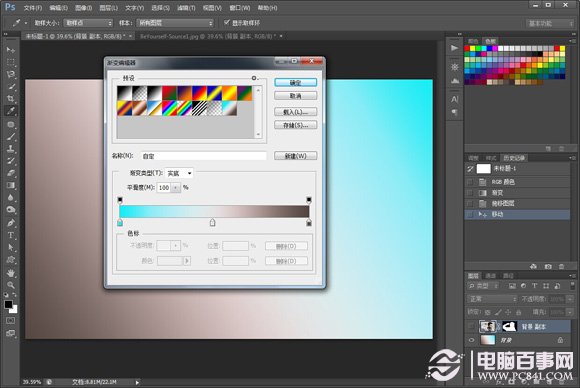Open the gradient presets gear menu

pos(254,78)
